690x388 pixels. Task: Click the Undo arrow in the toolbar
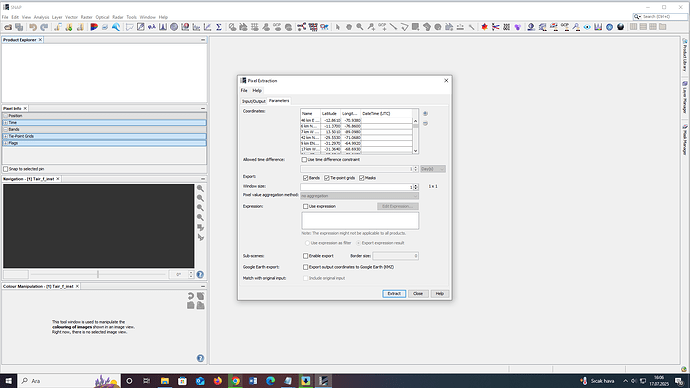pos(33,27)
